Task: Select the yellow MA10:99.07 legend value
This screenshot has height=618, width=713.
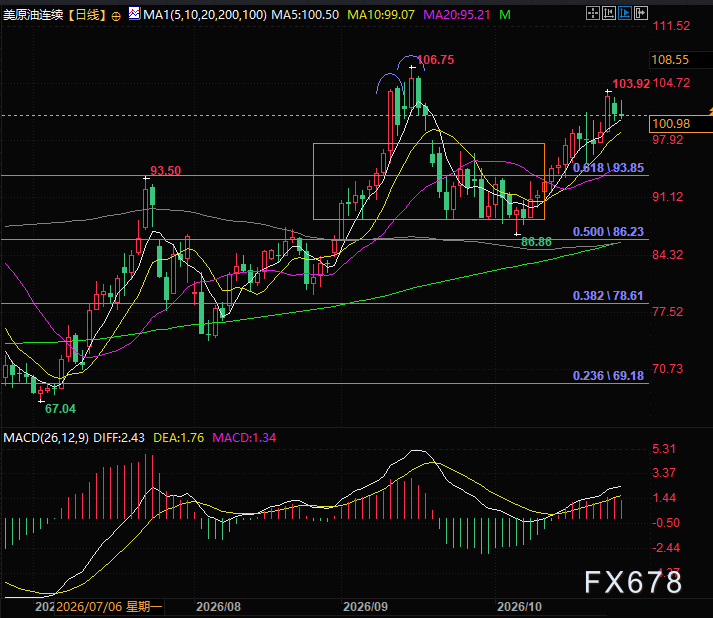Action: point(381,15)
